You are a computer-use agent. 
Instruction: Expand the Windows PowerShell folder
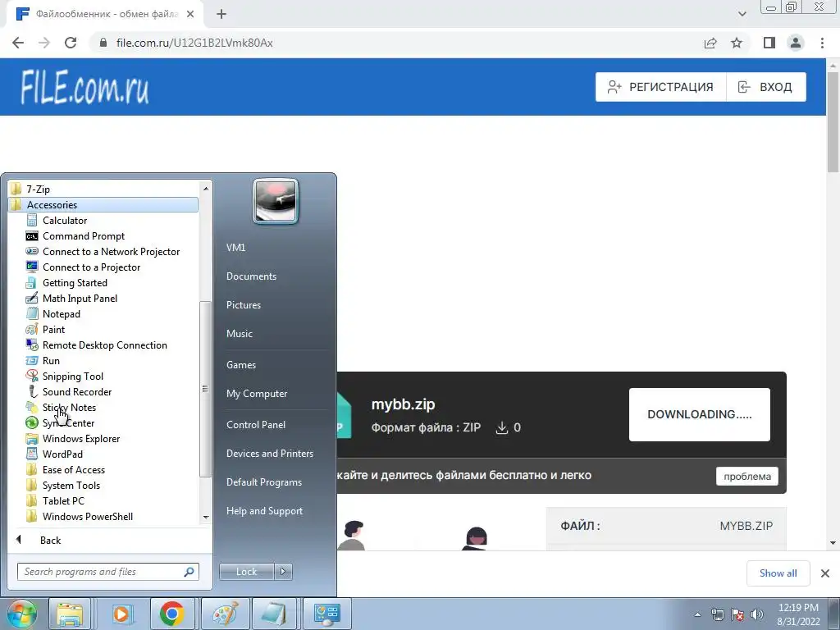[87, 516]
